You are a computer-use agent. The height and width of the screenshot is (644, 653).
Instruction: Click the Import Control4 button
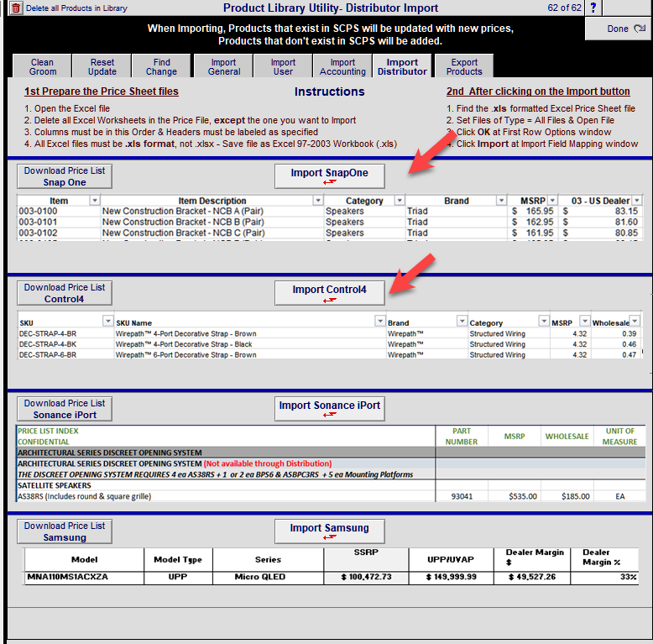329,293
